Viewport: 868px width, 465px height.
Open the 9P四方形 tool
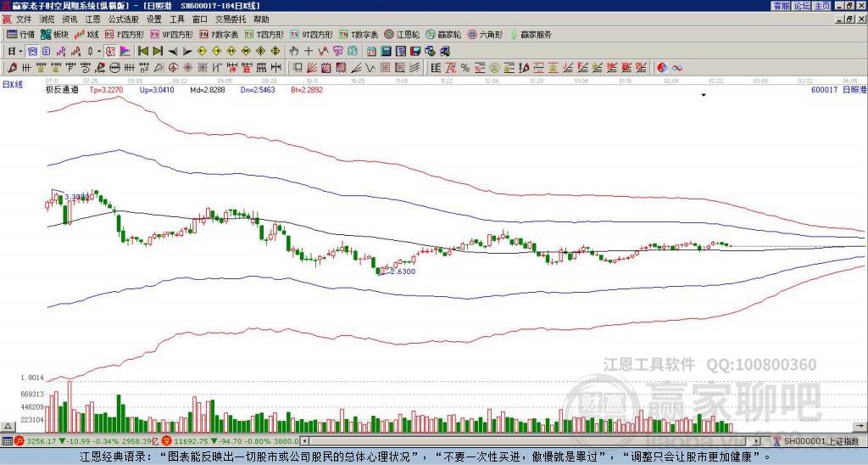pyautogui.click(x=172, y=34)
